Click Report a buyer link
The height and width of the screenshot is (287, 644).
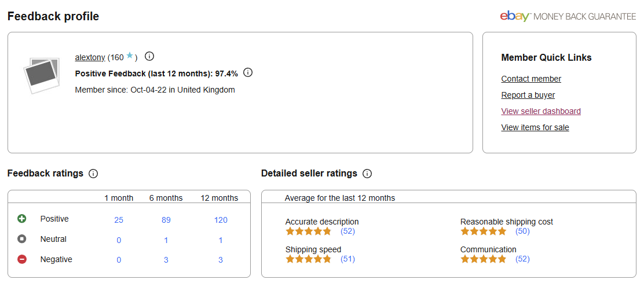coord(528,95)
